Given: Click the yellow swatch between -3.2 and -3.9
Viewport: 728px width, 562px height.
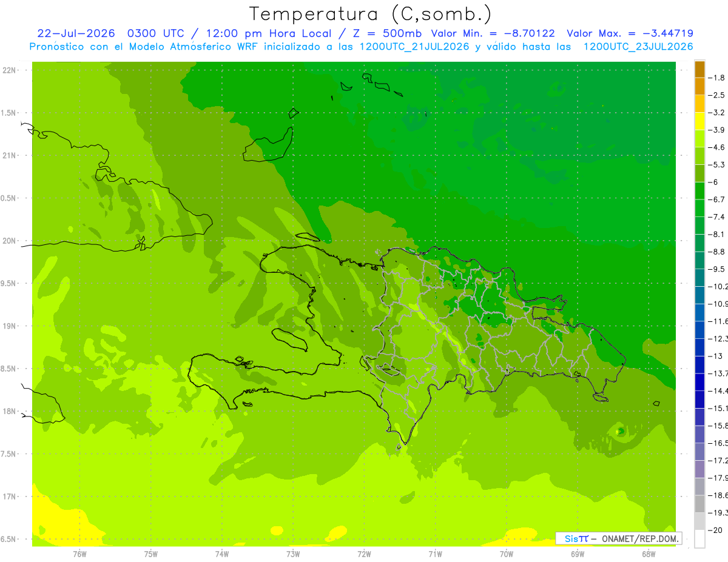Looking at the screenshot, I should click(x=699, y=121).
